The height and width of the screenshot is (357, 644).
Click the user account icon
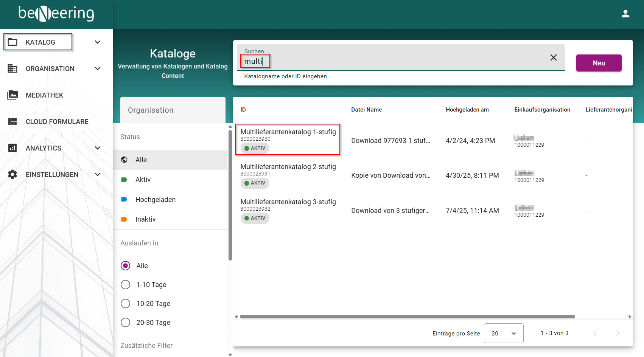(x=625, y=14)
